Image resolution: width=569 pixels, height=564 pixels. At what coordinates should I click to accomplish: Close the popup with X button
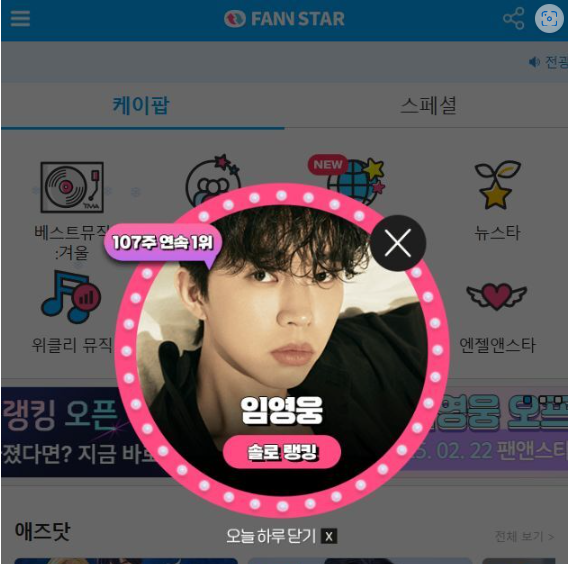(398, 243)
